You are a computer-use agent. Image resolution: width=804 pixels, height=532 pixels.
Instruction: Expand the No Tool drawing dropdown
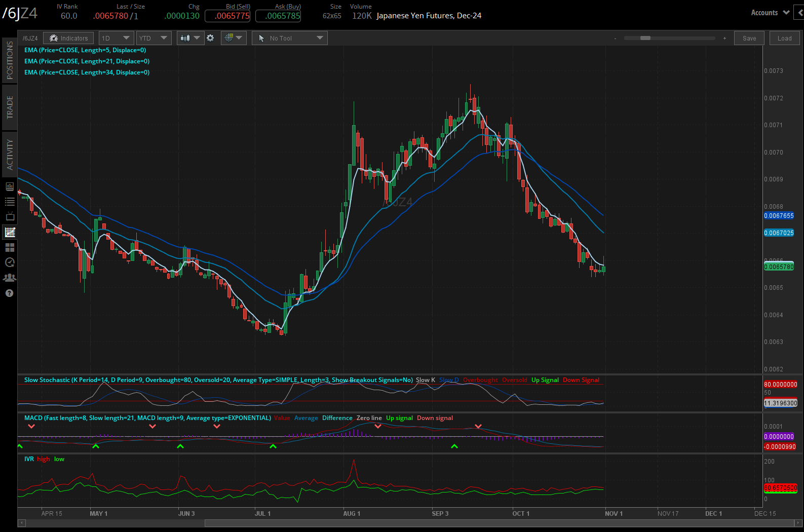point(290,38)
